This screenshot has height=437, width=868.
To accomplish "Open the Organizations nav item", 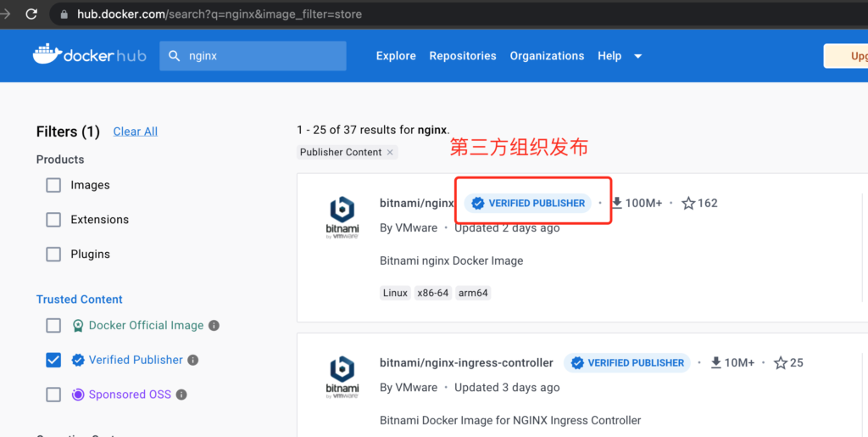I will point(547,56).
